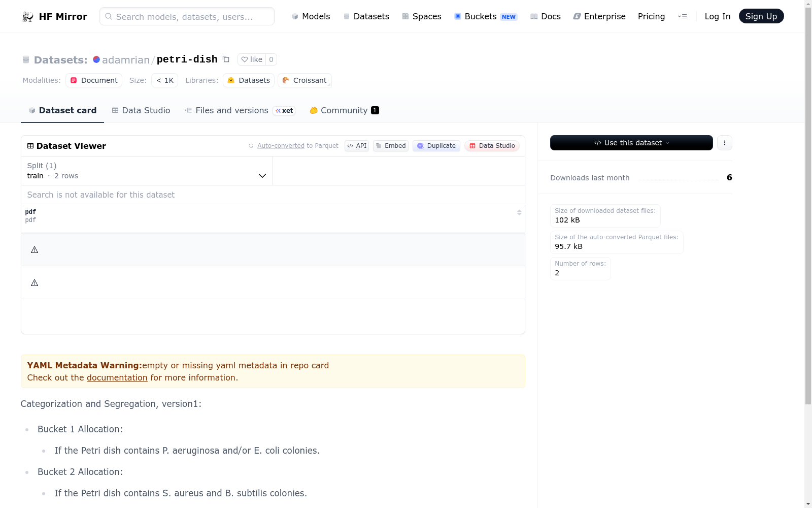
Task: Click the Bucket 1 Allocation text
Action: pyautogui.click(x=80, y=429)
